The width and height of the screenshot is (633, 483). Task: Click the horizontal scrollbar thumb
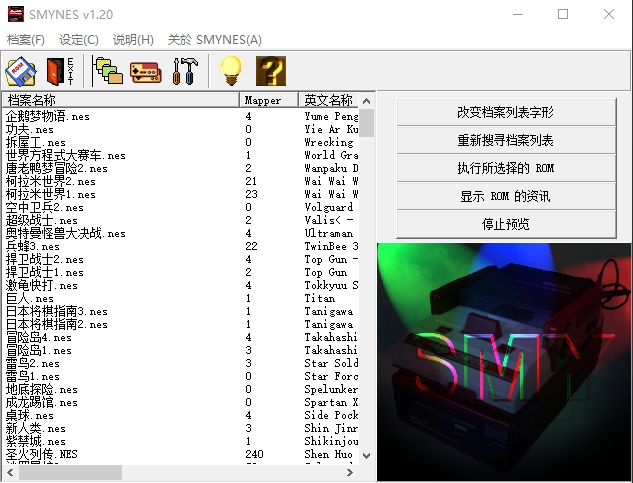click(x=70, y=472)
